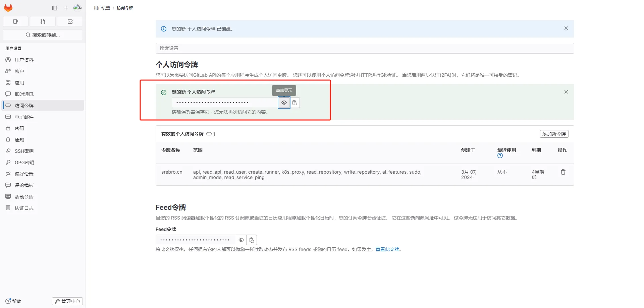The image size is (644, 308).
Task: Open 电子邮件 settings
Action: [x=43, y=117]
